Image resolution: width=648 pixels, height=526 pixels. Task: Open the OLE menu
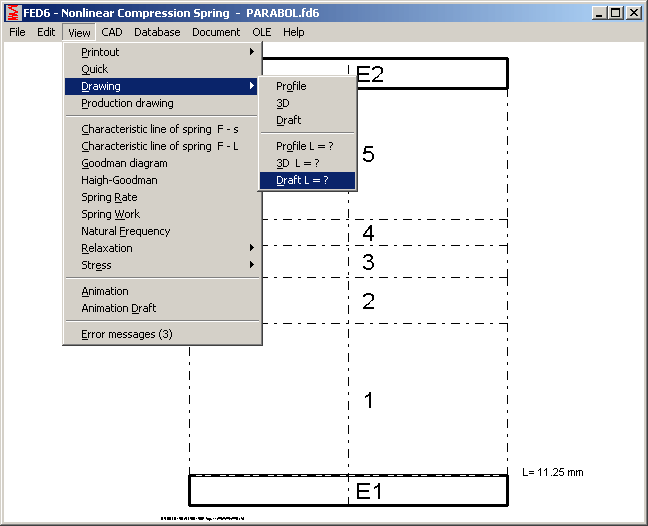(x=261, y=32)
